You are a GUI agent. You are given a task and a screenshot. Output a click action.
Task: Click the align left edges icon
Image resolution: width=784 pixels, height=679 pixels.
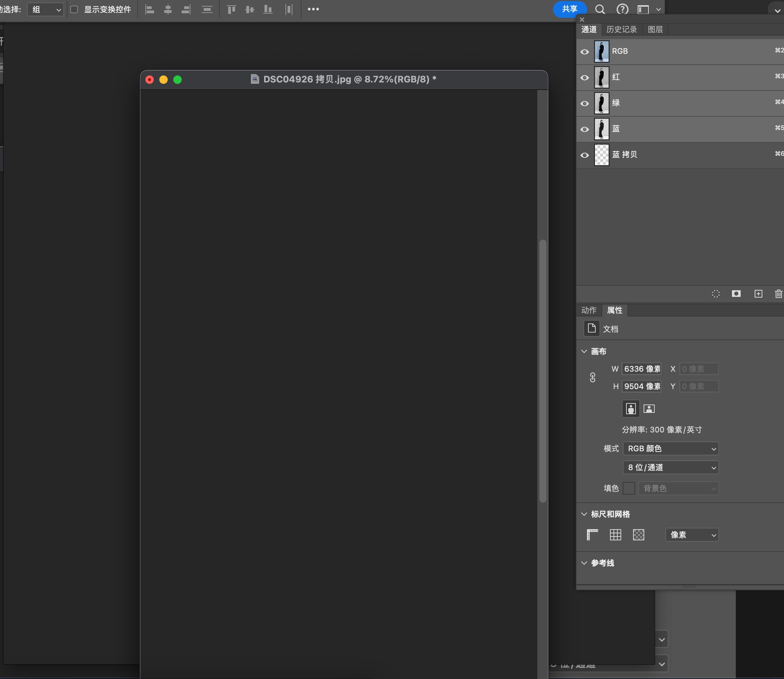click(150, 9)
